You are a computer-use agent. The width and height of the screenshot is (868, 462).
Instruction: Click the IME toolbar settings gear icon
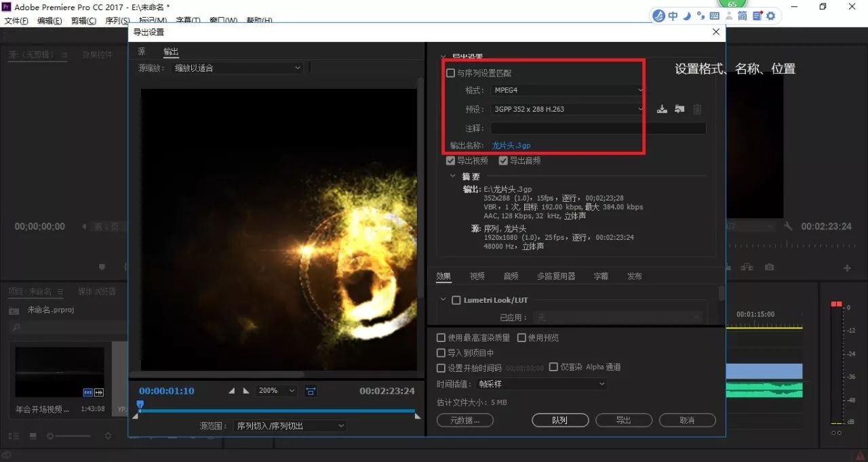770,16
